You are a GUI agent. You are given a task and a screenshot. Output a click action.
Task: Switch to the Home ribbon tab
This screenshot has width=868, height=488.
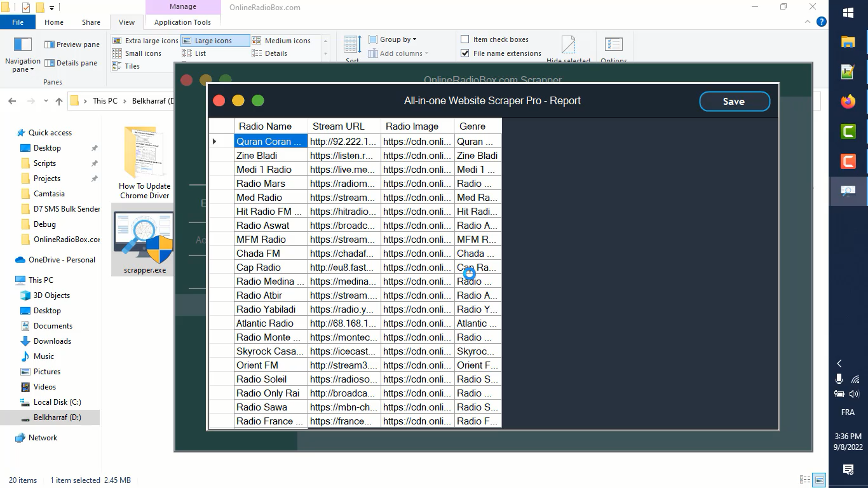[x=54, y=22]
